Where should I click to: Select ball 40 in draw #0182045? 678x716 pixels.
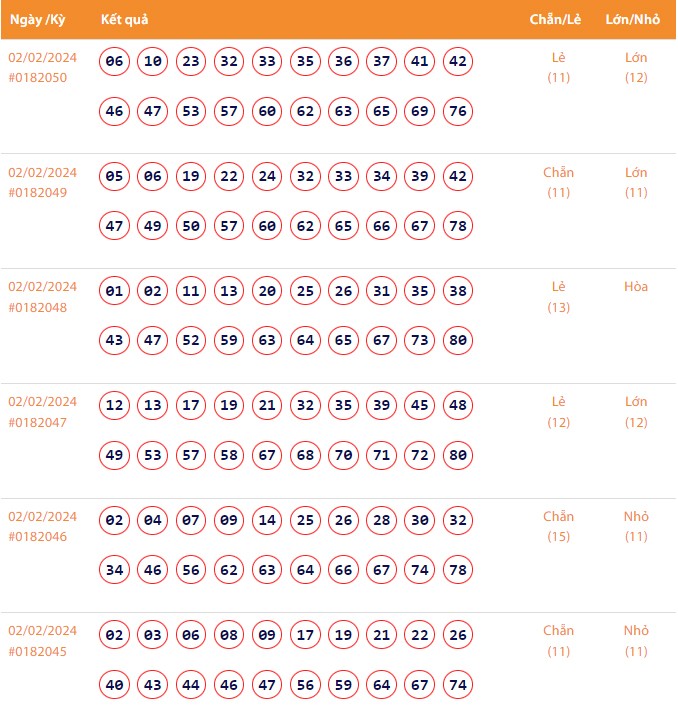click(115, 685)
